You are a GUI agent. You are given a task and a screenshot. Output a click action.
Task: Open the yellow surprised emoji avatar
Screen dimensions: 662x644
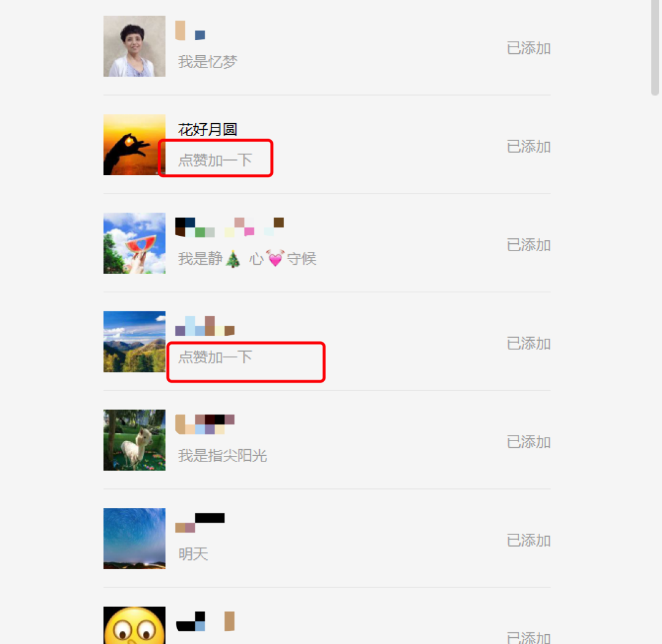point(134,626)
